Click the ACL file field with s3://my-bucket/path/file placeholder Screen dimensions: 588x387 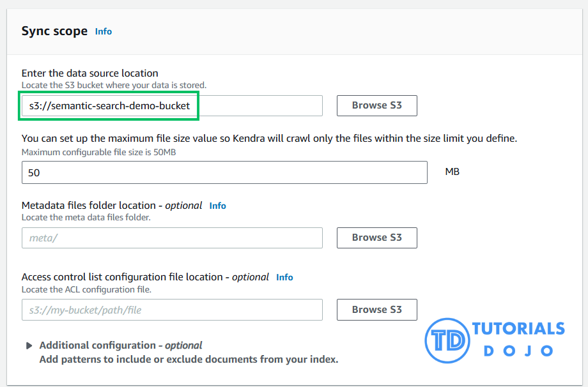point(171,310)
